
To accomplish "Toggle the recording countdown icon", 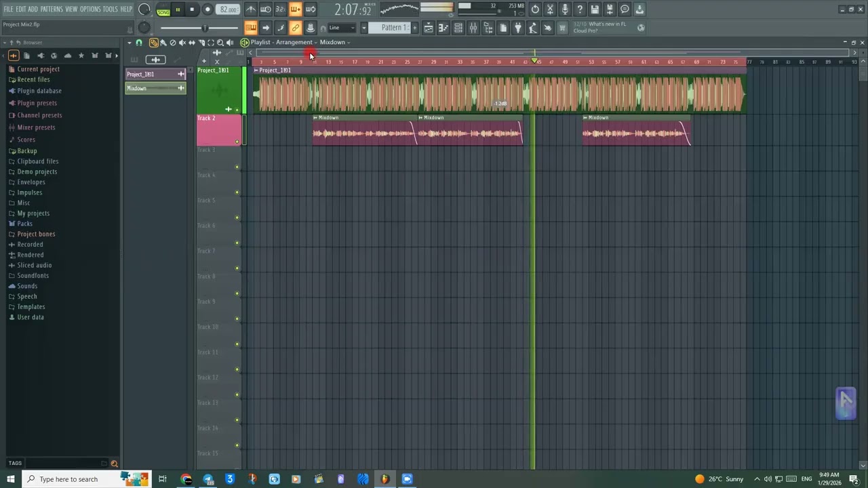I will (281, 9).
